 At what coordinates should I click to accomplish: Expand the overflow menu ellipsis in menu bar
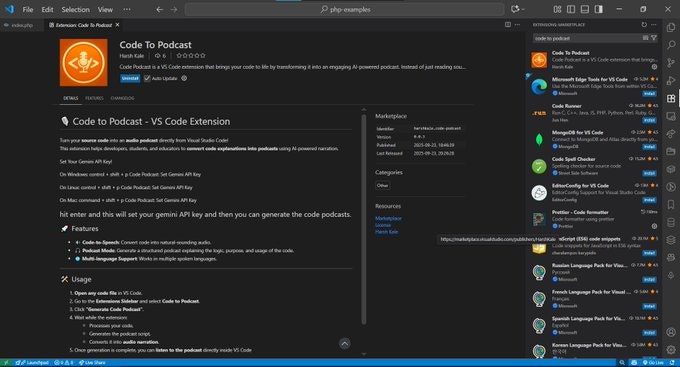(x=127, y=9)
